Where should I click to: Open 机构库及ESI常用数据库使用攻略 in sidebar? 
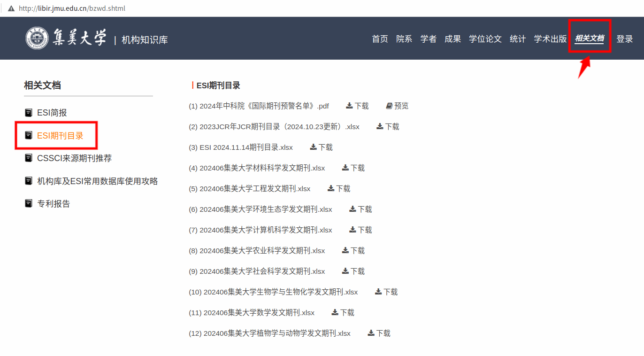click(x=98, y=181)
